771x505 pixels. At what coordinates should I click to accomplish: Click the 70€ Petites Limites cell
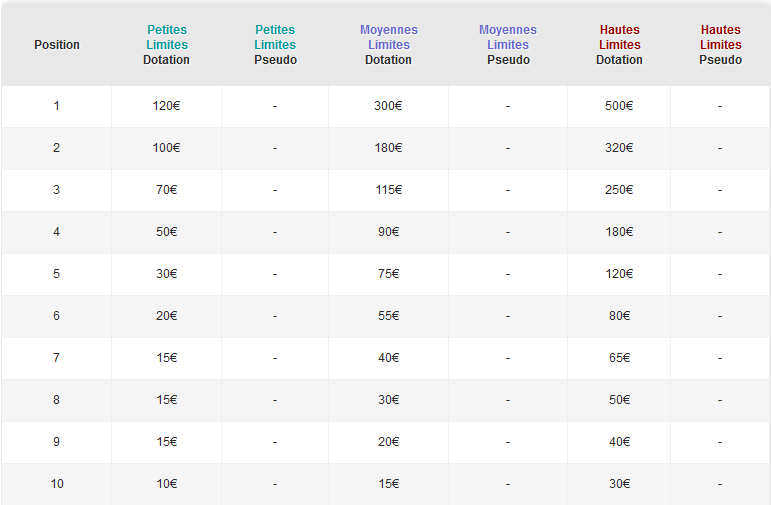tap(167, 190)
